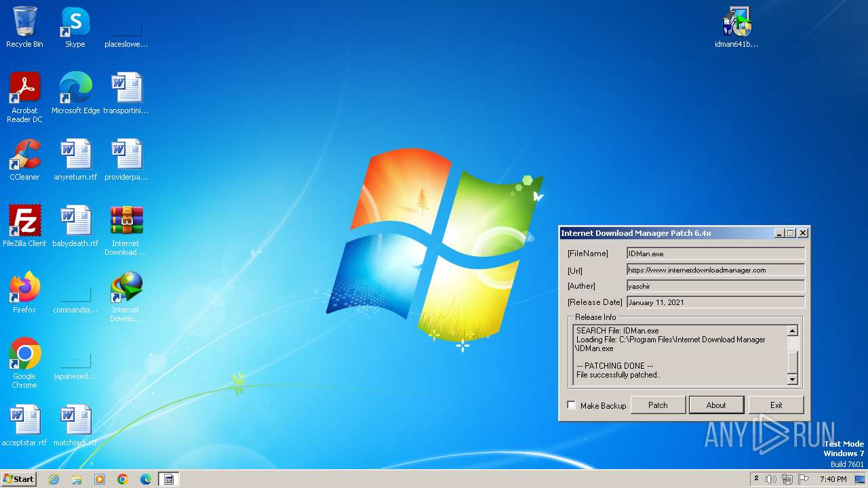Launch Microsoft Edge desktop shortcut
The width and height of the screenshot is (868, 488).
75,93
